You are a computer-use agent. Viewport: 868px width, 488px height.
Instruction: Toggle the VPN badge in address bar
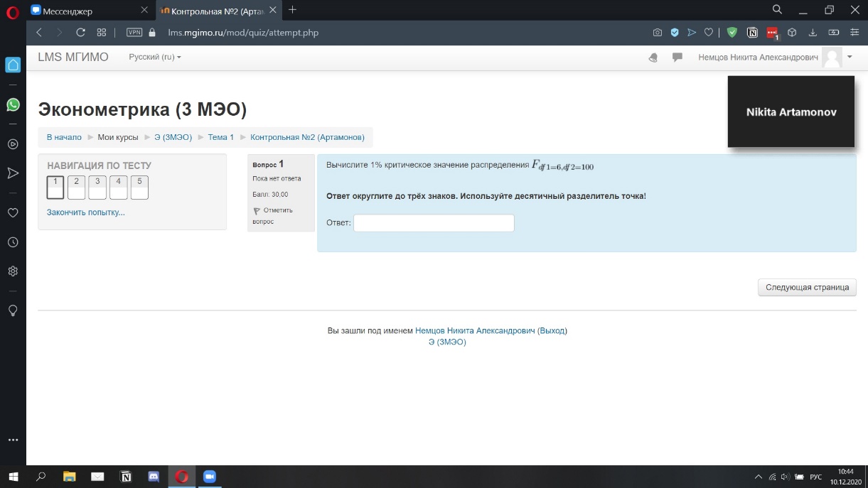coord(134,32)
